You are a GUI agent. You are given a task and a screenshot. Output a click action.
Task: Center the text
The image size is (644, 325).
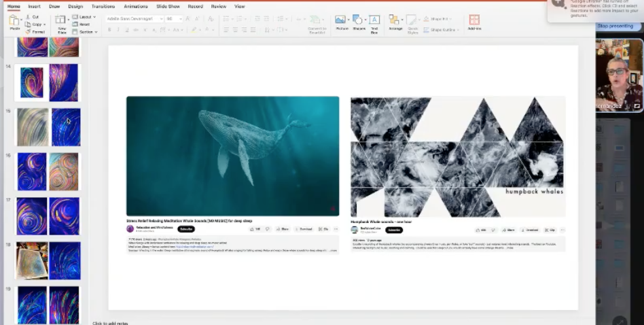coord(235,30)
